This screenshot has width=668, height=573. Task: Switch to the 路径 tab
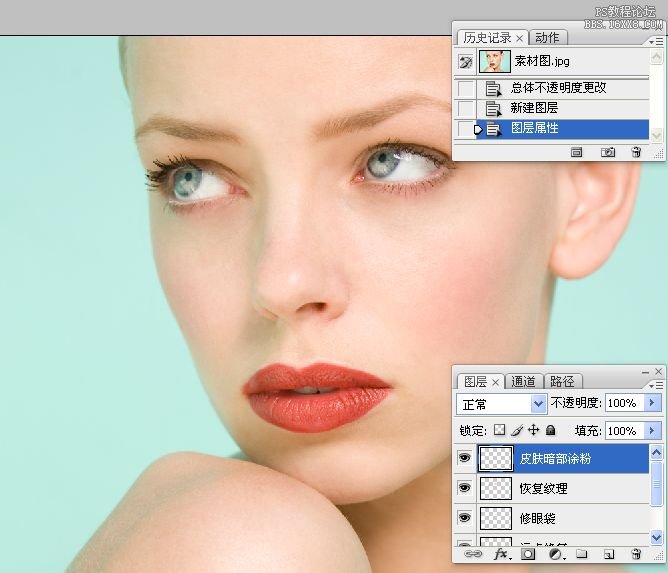(x=562, y=381)
